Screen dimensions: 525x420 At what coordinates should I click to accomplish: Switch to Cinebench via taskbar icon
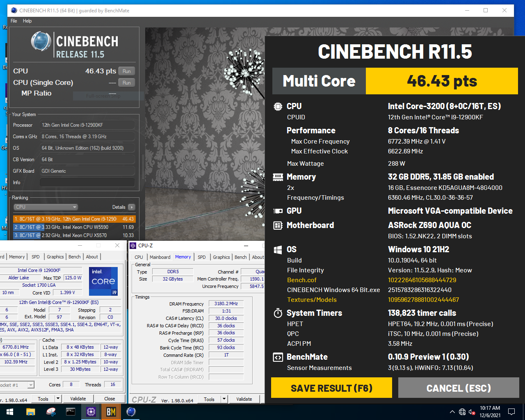click(131, 412)
